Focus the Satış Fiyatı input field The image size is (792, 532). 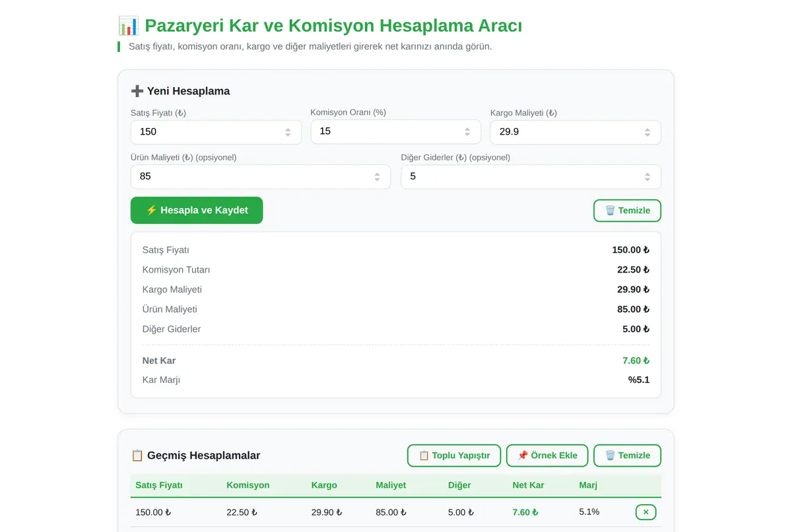[216, 132]
